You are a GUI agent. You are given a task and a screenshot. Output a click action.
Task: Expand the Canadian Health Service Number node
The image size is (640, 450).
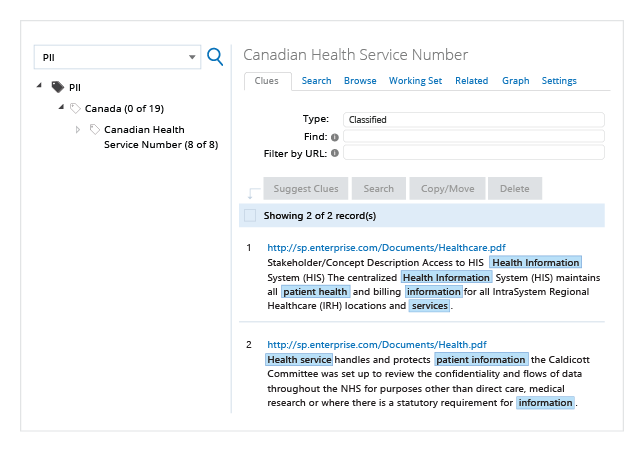tap(78, 130)
